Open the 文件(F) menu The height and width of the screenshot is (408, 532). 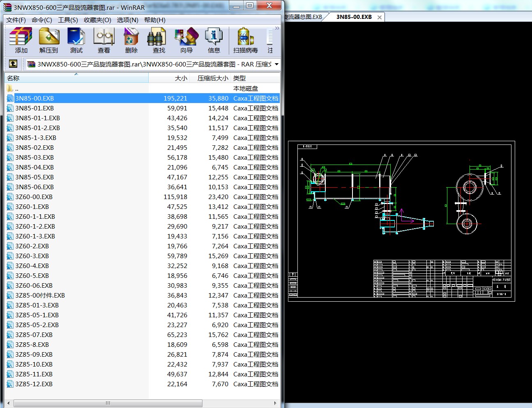click(16, 20)
